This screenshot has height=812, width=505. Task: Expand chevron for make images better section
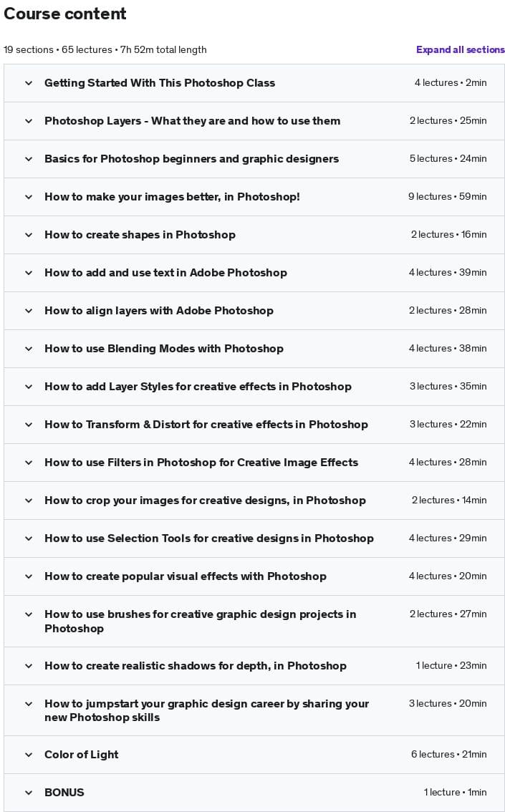[29, 197]
